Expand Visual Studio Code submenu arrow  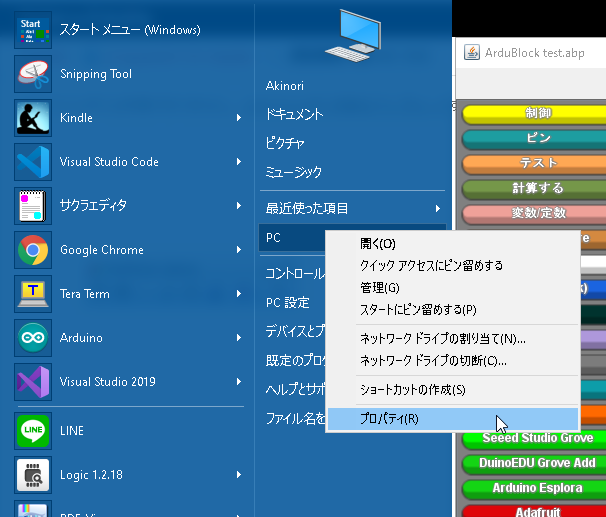click(x=239, y=162)
